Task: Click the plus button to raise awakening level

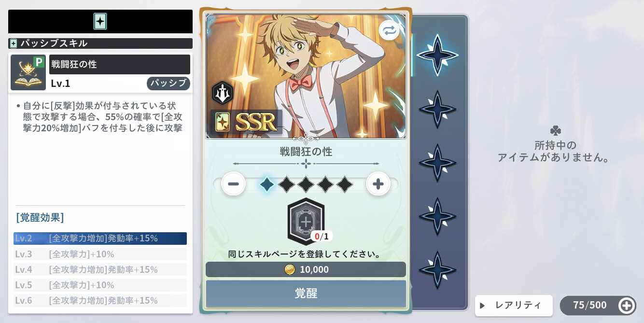Action: [x=378, y=184]
